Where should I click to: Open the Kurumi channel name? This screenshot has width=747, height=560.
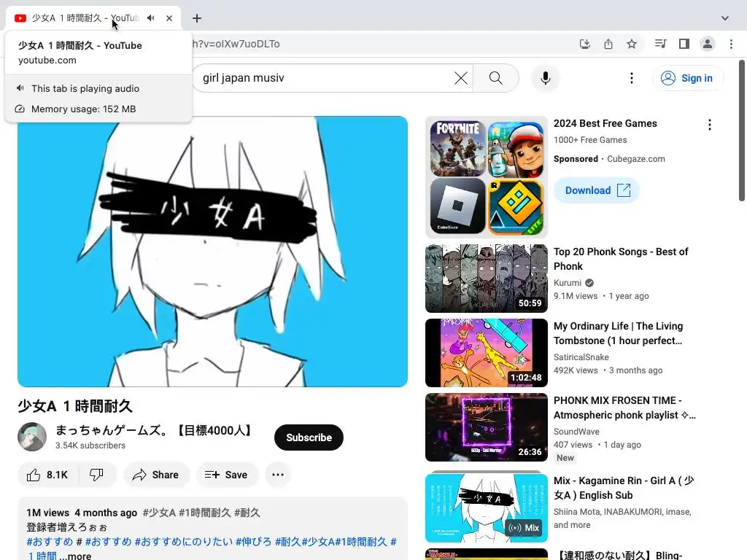tap(568, 283)
